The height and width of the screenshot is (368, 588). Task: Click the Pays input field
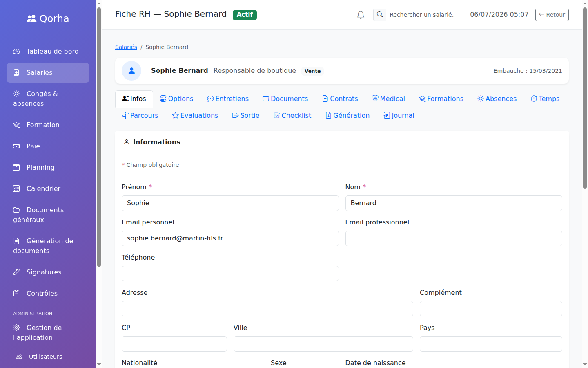click(x=491, y=344)
